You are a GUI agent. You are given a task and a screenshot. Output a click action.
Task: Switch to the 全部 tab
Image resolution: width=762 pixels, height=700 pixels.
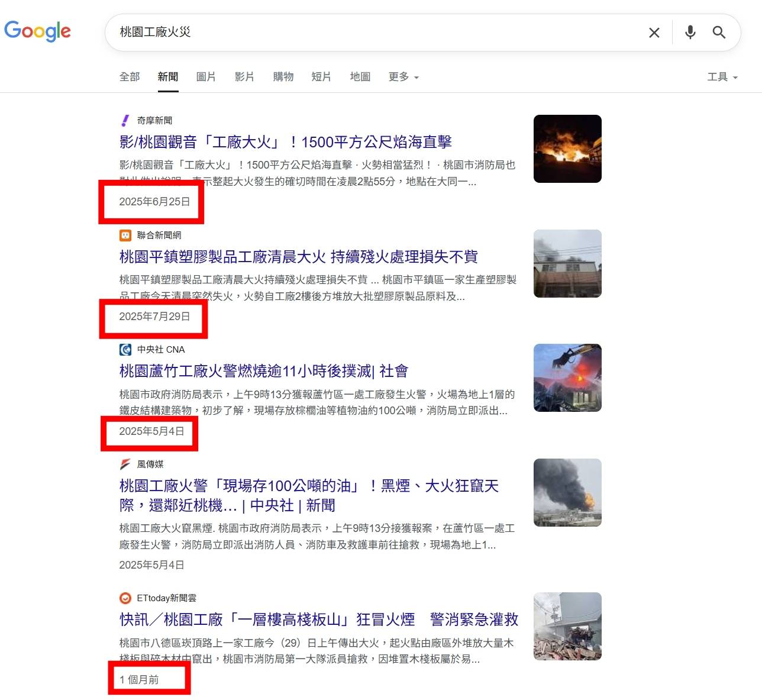[130, 77]
